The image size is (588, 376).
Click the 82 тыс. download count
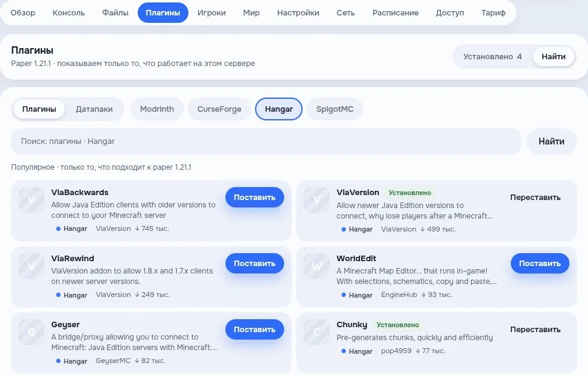(150, 361)
